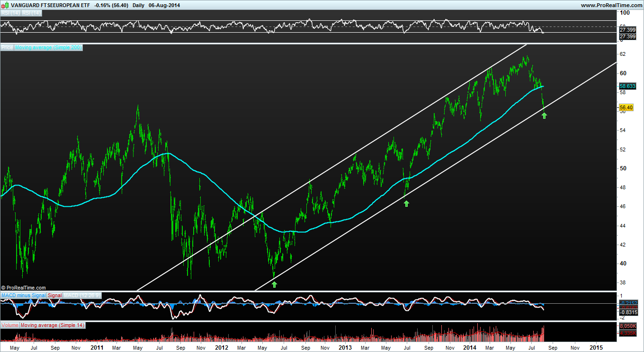The width and height of the screenshot is (644, 352).
Task: Click the 60 level on the price axis
Action: click(623, 73)
